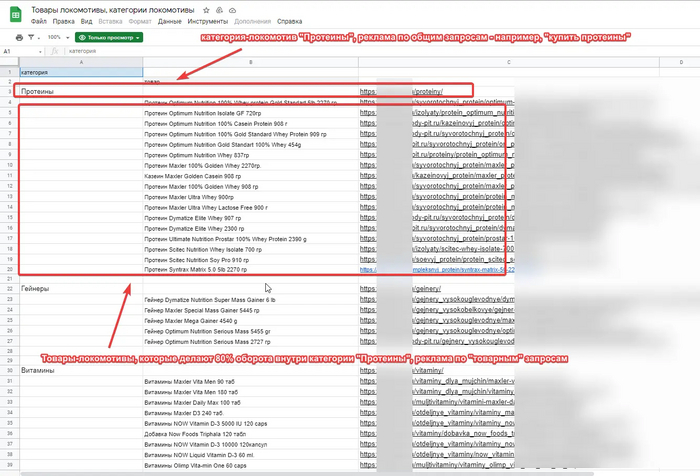700x476 pixels.
Task: Select "Гейнер Optimum Nutrition Serious Mass 2727 гр"
Action: [x=250, y=342]
